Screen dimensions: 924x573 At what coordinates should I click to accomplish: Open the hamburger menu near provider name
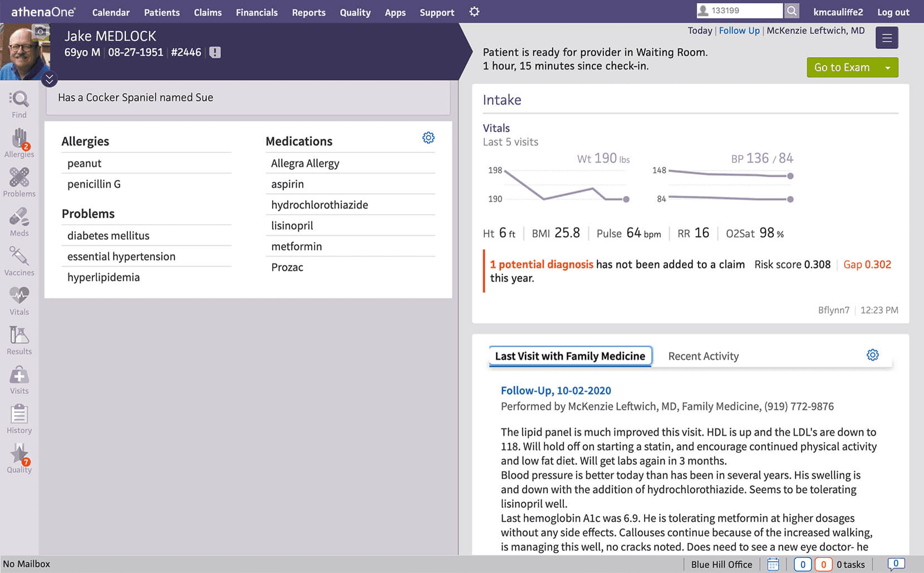pos(887,38)
